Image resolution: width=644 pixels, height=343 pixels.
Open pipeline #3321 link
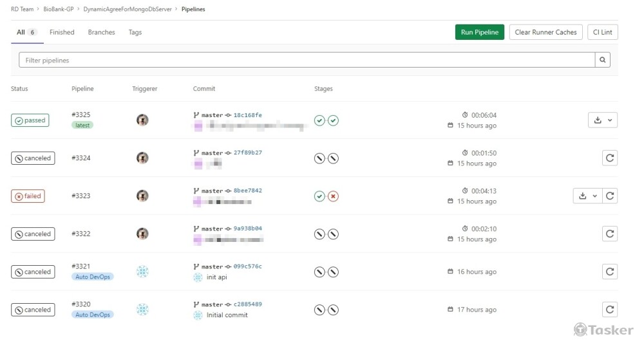pyautogui.click(x=81, y=266)
